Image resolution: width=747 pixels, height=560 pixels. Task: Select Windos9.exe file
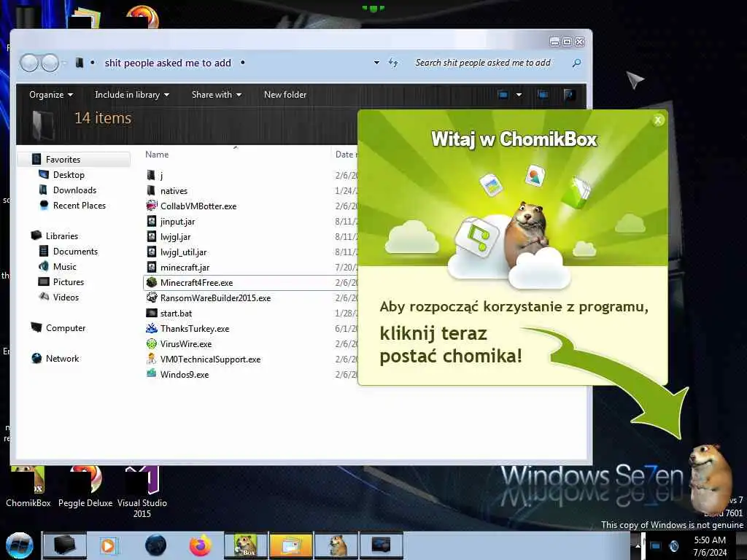coord(185,374)
